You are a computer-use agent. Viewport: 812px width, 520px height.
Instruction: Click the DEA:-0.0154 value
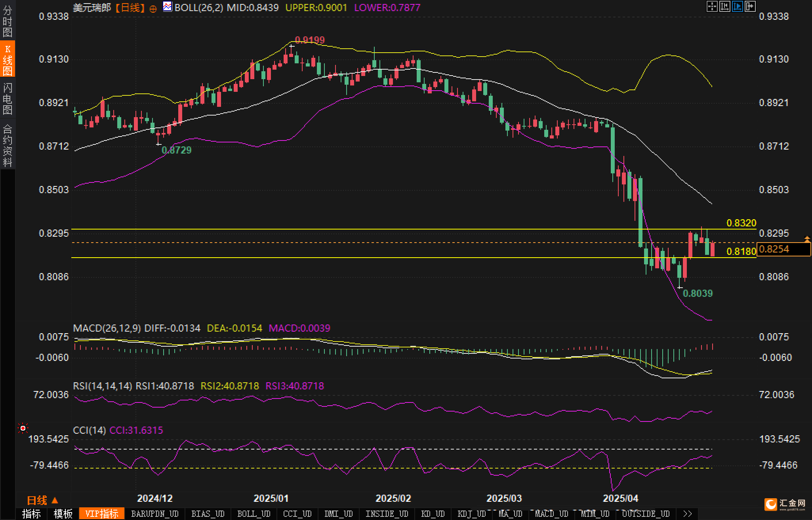tap(234, 328)
